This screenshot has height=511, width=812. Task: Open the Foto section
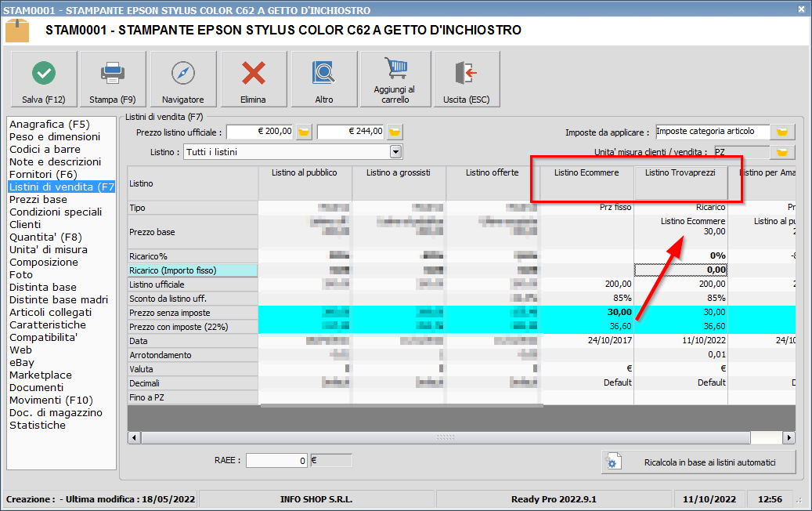(21, 274)
